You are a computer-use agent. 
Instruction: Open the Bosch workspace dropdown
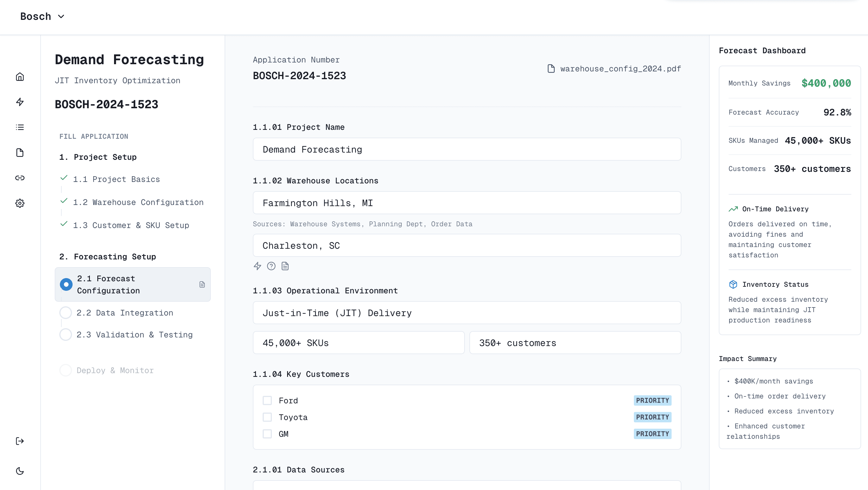[42, 16]
